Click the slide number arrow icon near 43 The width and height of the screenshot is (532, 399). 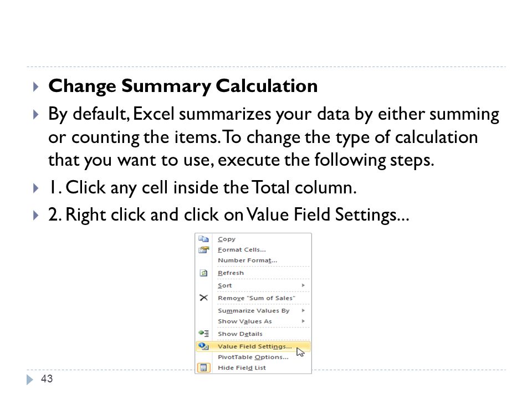click(30, 379)
